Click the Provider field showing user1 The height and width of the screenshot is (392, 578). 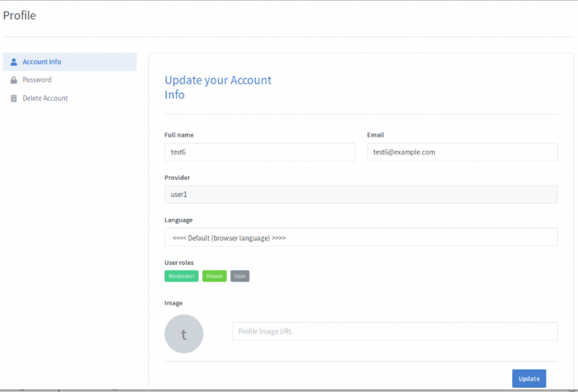[361, 195]
